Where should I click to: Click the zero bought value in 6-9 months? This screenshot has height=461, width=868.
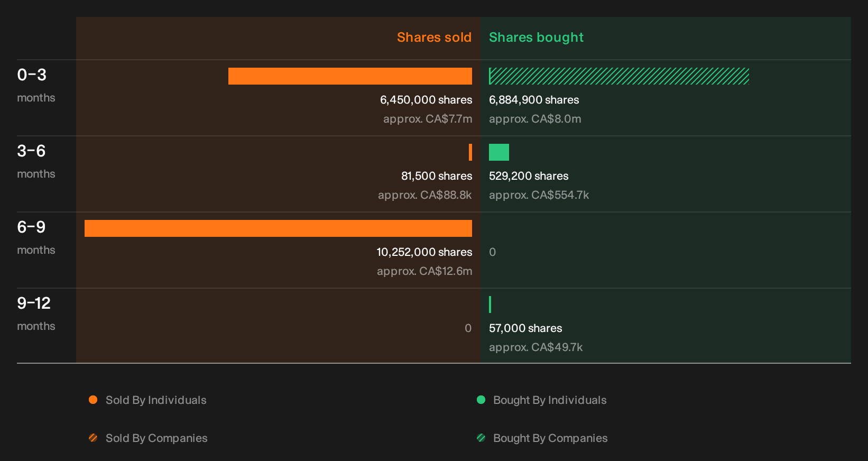tap(493, 252)
